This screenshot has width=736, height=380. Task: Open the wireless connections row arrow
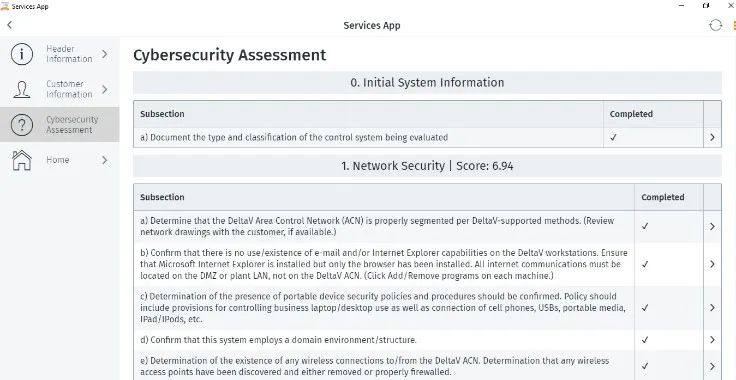[x=712, y=366]
